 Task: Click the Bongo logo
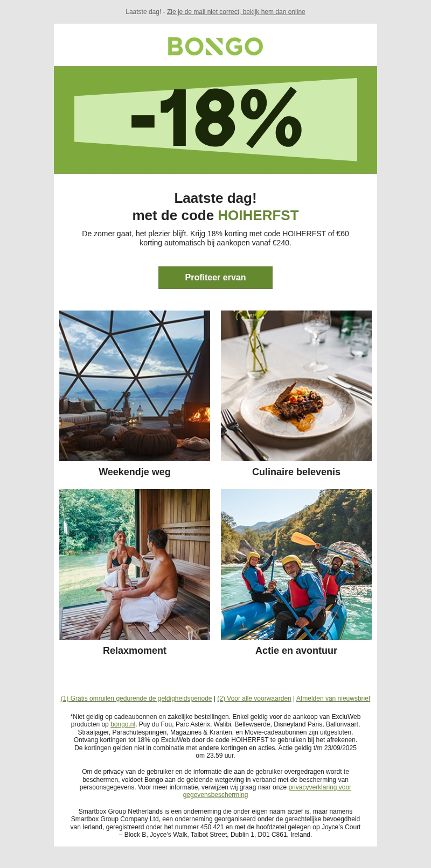[x=215, y=46]
